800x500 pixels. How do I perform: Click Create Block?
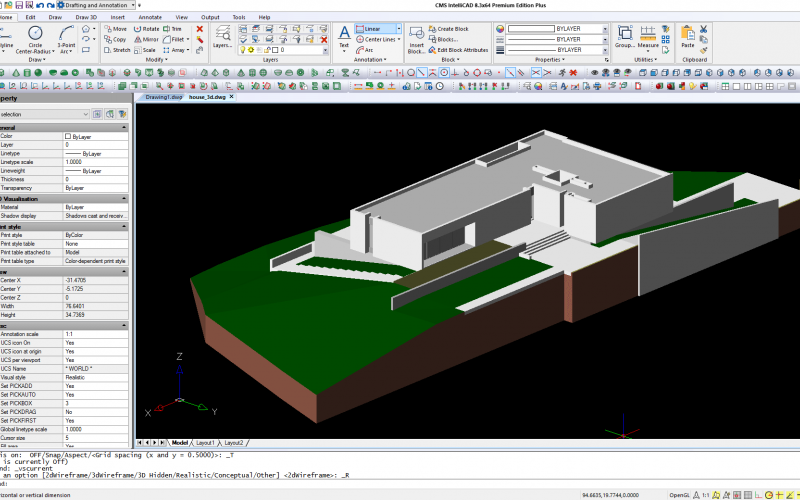tap(448, 29)
